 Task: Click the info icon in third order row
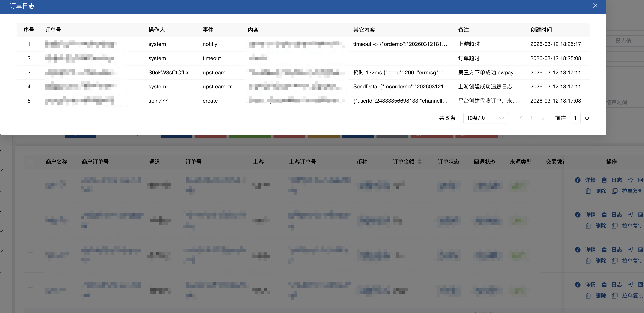(x=578, y=250)
